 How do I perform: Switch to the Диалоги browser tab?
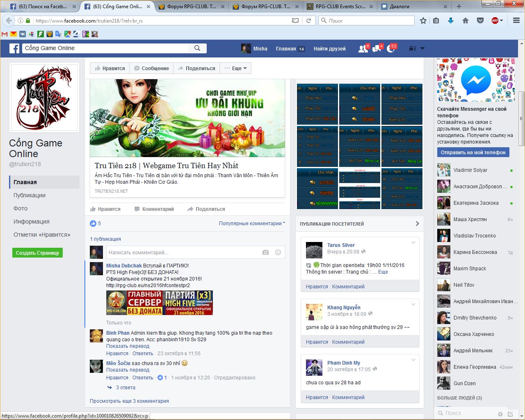coord(399,7)
